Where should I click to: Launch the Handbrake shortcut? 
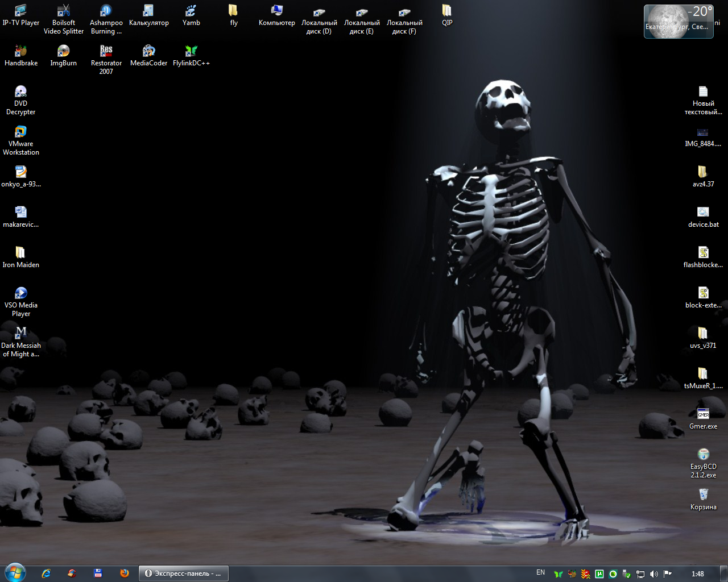pos(21,56)
